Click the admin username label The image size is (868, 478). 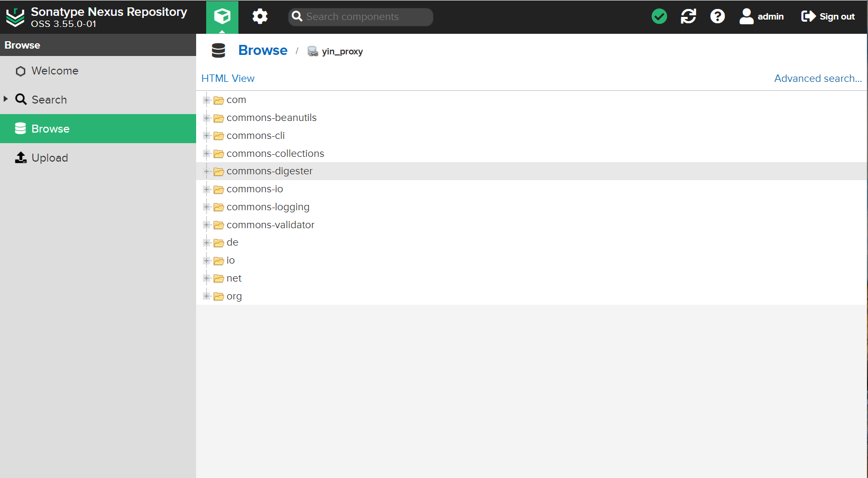771,16
